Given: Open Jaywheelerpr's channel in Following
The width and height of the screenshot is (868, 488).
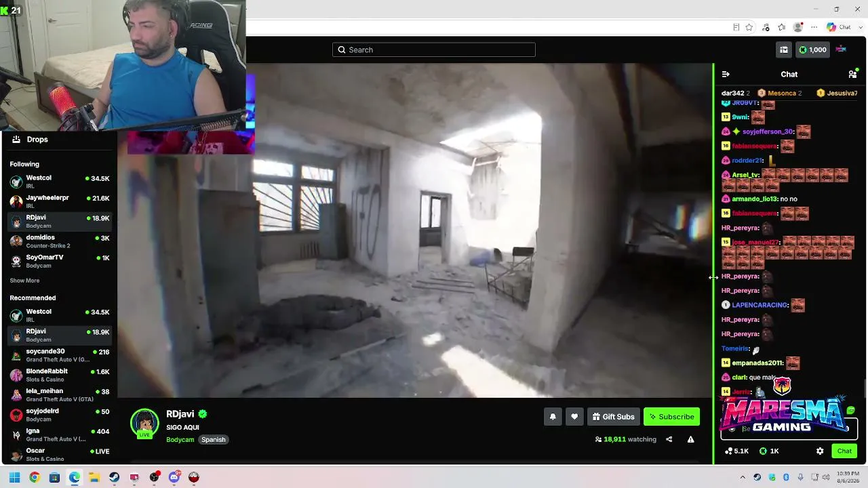Looking at the screenshot, I should click(59, 201).
